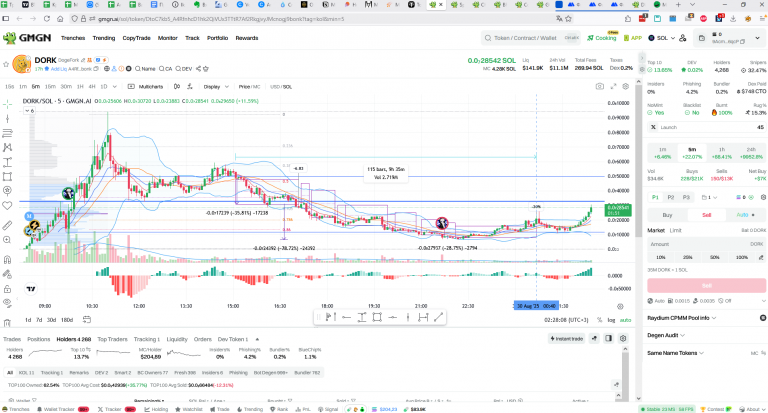Select the 1H chart timeframe

80,87
